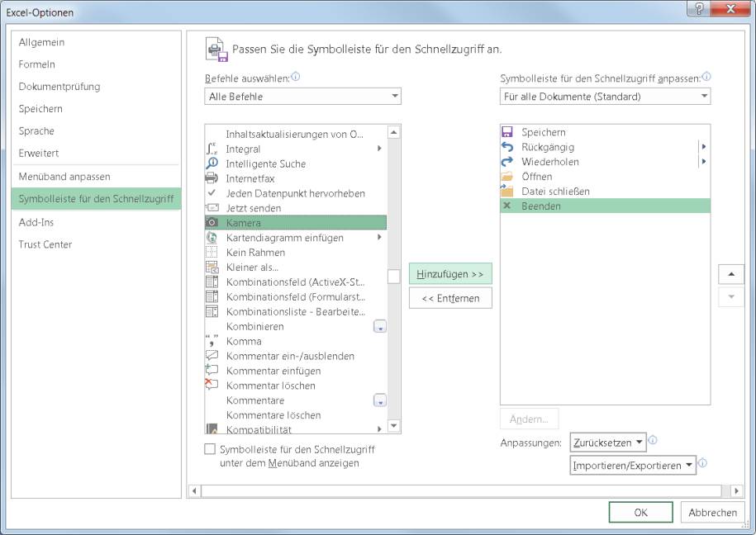Screen dimensions: 756x535
Task: Open the Für alle Dokumente dropdown
Action: 605,97
